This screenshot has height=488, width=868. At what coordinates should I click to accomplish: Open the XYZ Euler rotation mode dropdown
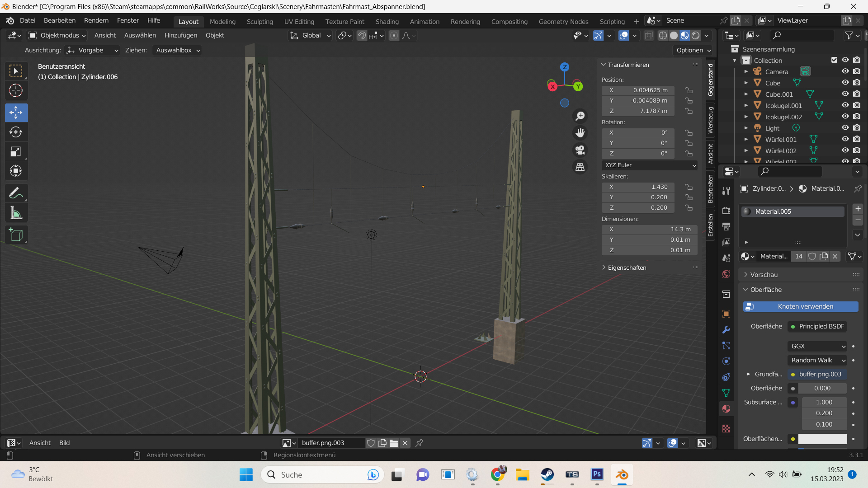(649, 165)
